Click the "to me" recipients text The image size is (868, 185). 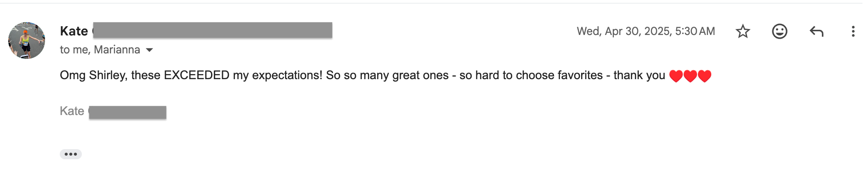(74, 50)
